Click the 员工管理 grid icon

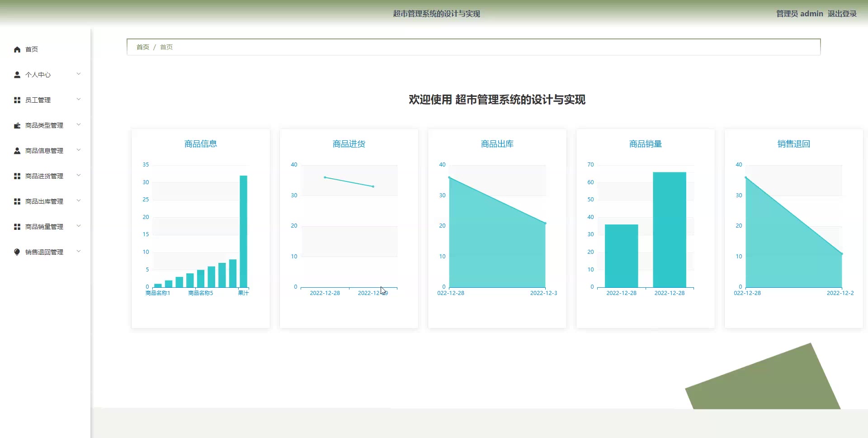pos(17,100)
